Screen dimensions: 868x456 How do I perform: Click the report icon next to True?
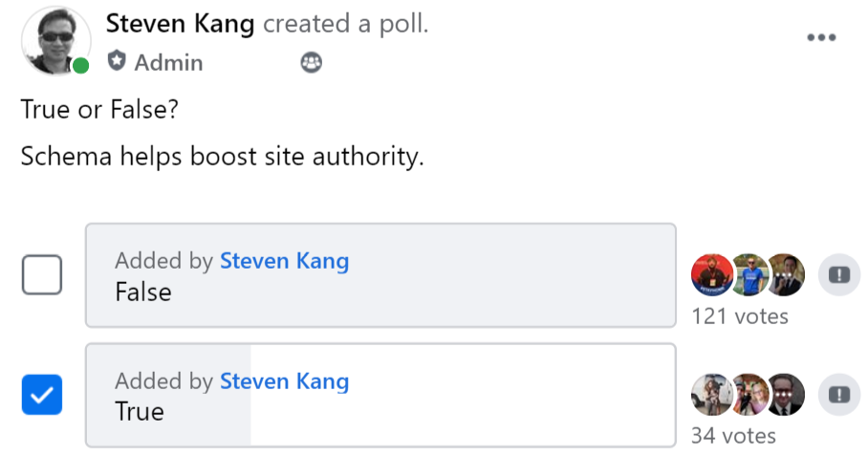pos(839,395)
